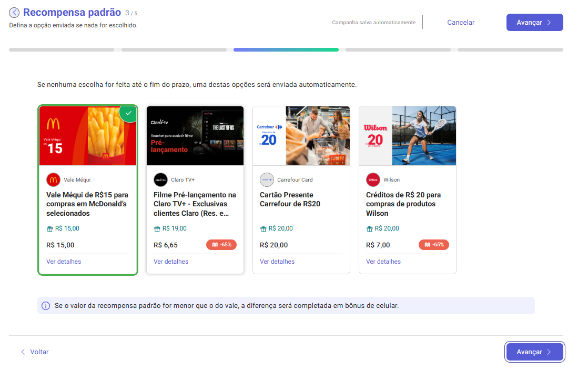Open Ver detalhes on Claro TV+ card
This screenshot has width=588, height=380.
point(171,262)
